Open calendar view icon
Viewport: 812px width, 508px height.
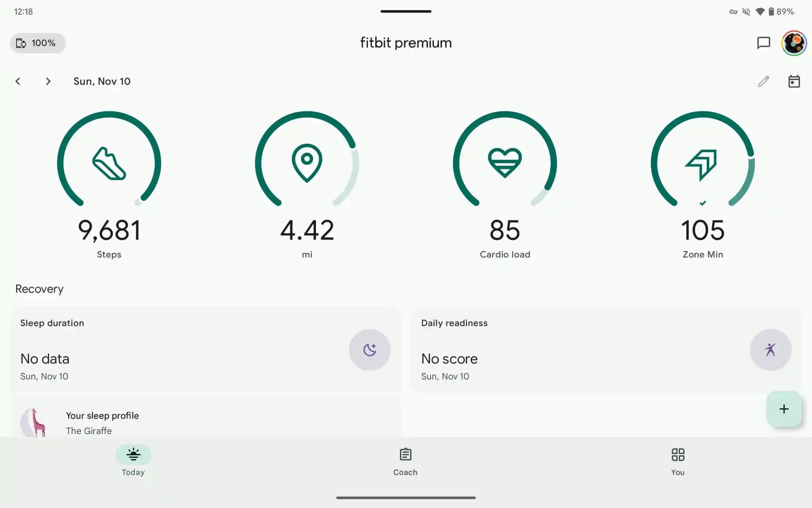click(793, 81)
